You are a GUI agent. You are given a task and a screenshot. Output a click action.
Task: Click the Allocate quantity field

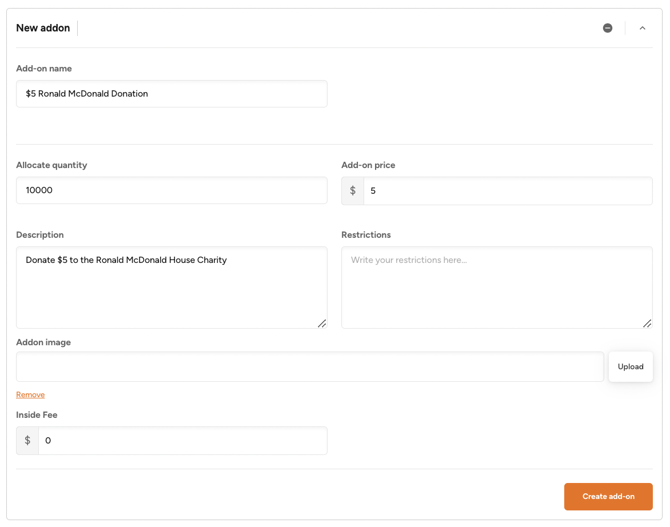click(x=171, y=190)
